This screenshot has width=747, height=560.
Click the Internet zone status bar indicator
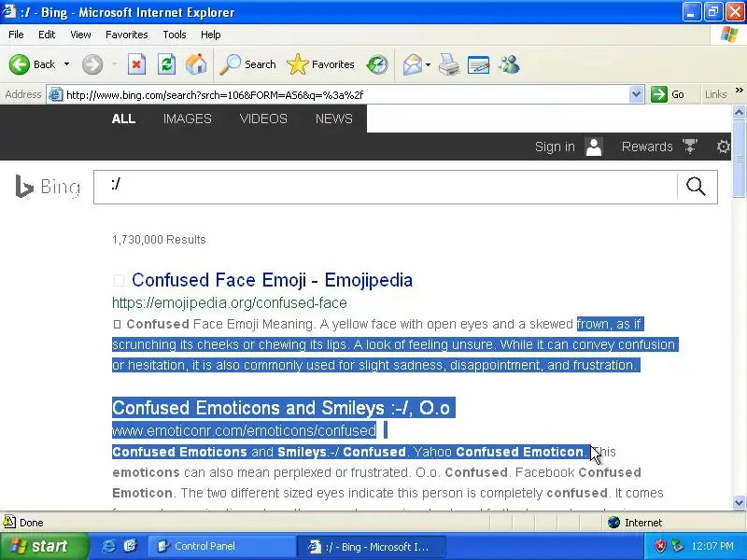click(x=635, y=523)
